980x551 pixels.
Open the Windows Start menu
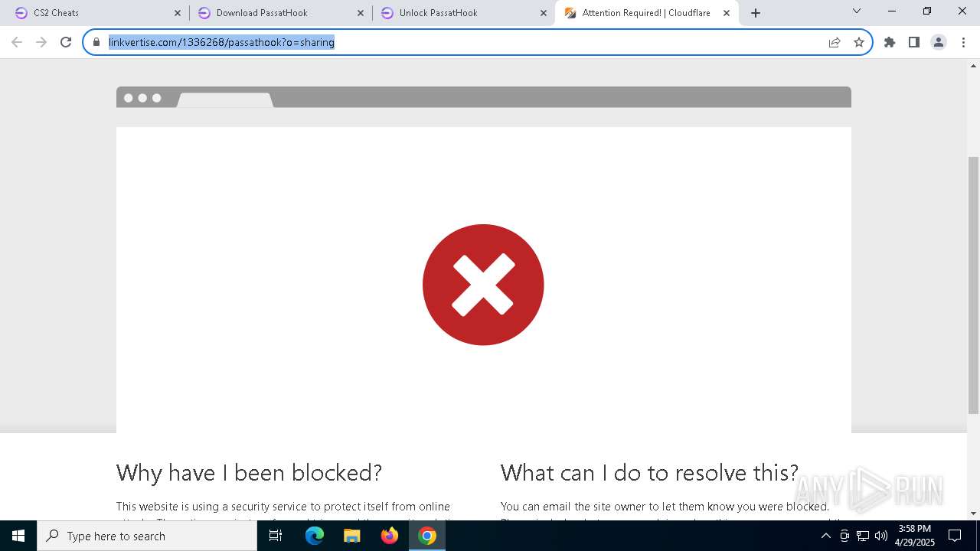(18, 536)
